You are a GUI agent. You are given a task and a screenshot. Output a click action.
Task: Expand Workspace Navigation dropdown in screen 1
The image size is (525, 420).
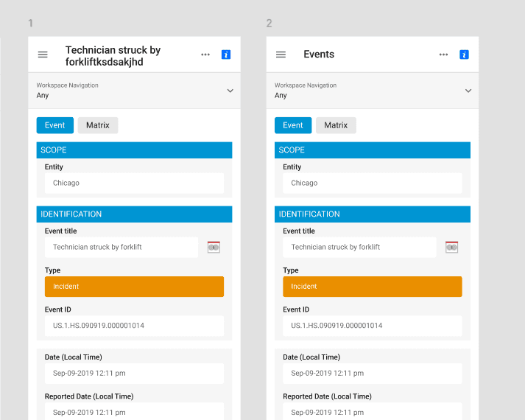(x=134, y=91)
